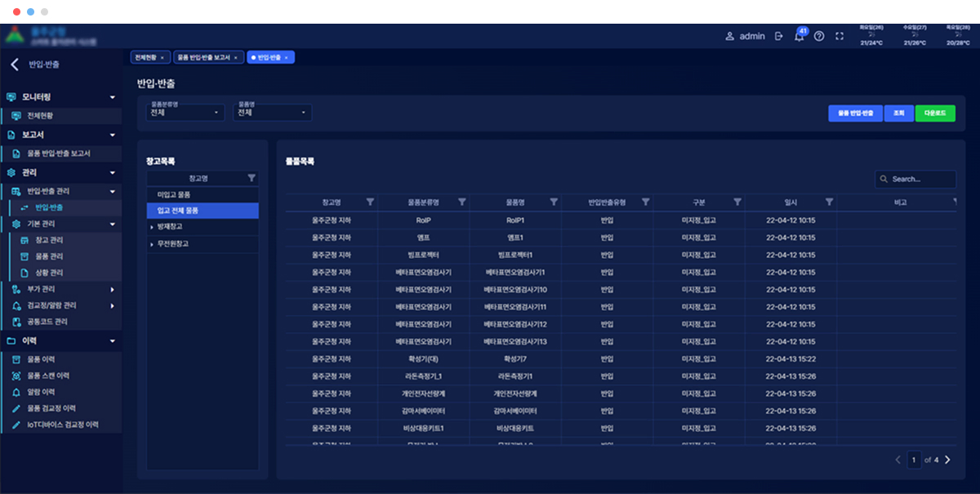Click the Search input field

pyautogui.click(x=919, y=179)
